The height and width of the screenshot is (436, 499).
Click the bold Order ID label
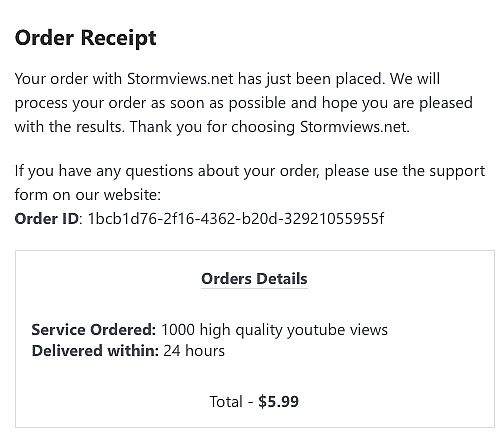coord(47,219)
